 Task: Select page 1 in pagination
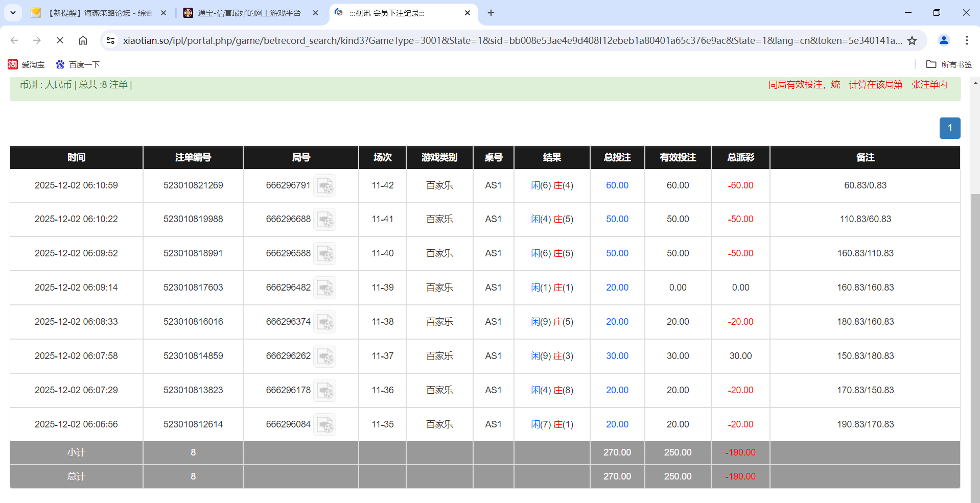coord(950,128)
